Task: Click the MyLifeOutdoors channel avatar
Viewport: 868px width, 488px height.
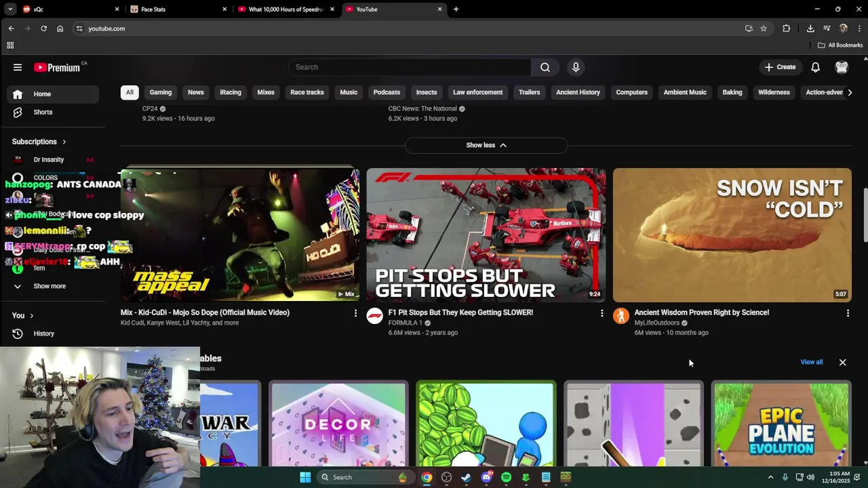Action: pos(621,316)
